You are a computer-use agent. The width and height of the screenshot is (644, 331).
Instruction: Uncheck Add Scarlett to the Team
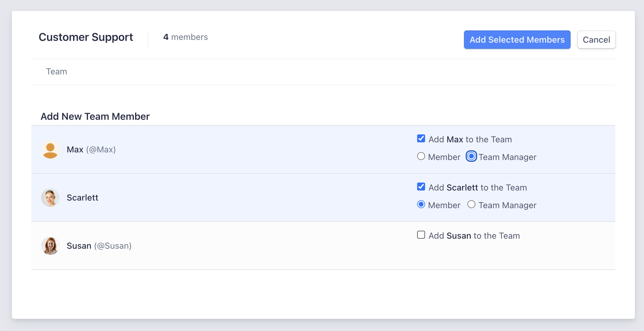421,187
